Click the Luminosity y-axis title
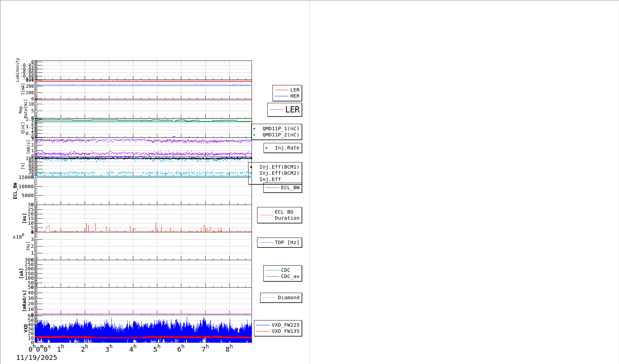This screenshot has width=619, height=364. pos(18,70)
